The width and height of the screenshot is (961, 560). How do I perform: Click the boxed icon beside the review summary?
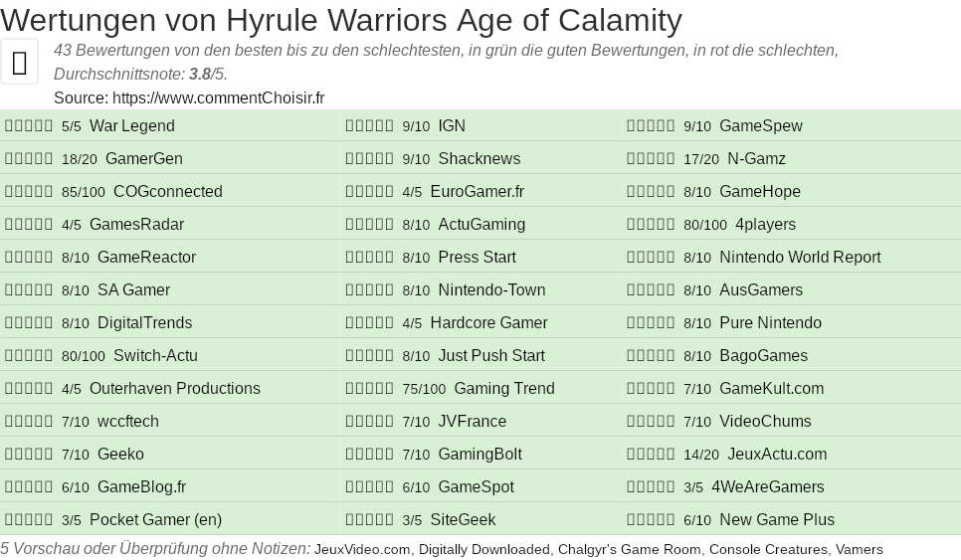[x=19, y=62]
